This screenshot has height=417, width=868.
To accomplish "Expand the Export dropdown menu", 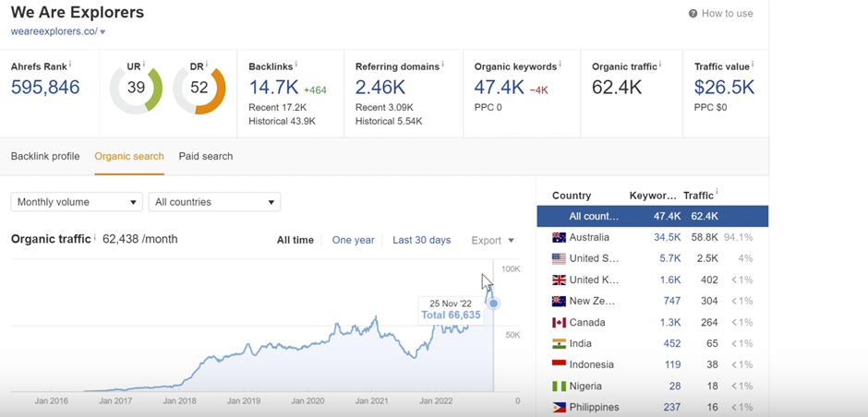I will [492, 241].
